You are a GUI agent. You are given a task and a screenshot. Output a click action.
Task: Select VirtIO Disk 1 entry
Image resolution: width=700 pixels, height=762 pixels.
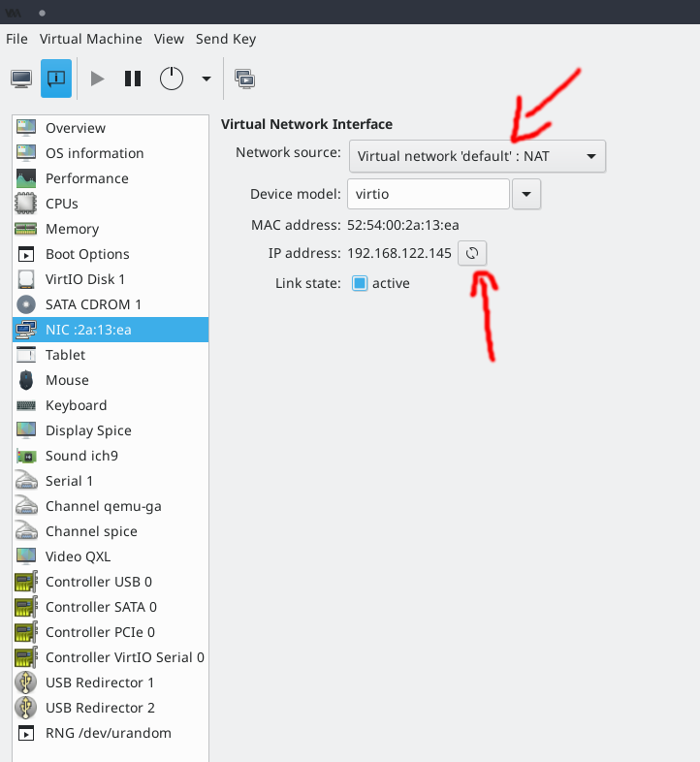85,279
